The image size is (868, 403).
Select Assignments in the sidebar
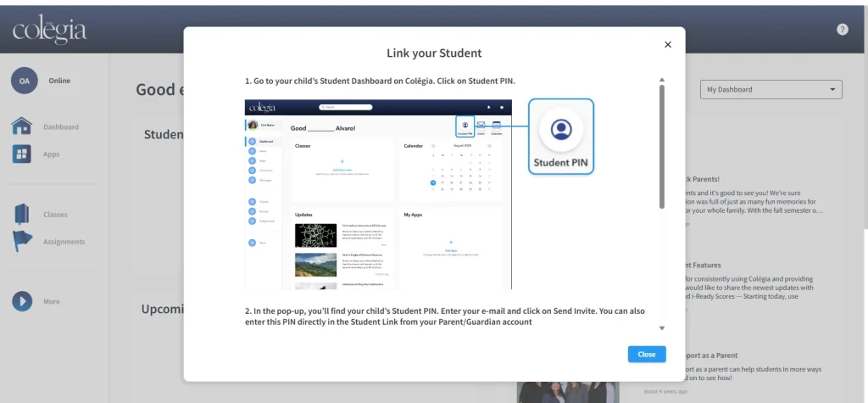coord(64,242)
